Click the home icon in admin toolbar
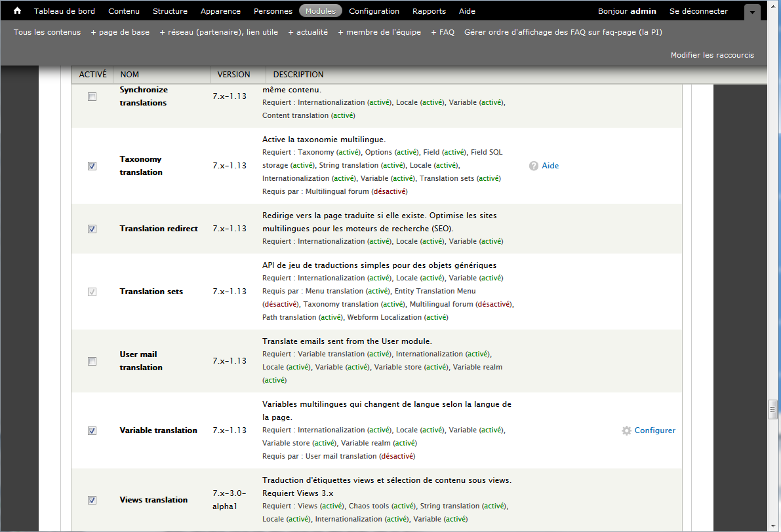The width and height of the screenshot is (781, 532). pyautogui.click(x=18, y=11)
